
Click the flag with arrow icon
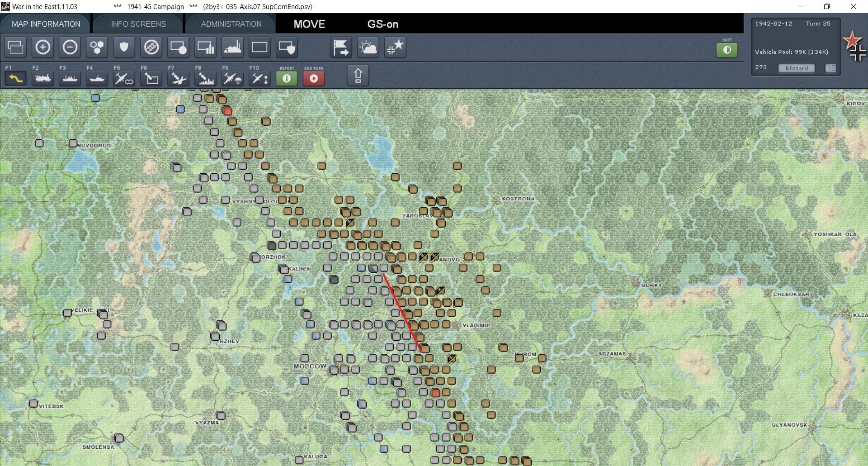click(x=341, y=47)
